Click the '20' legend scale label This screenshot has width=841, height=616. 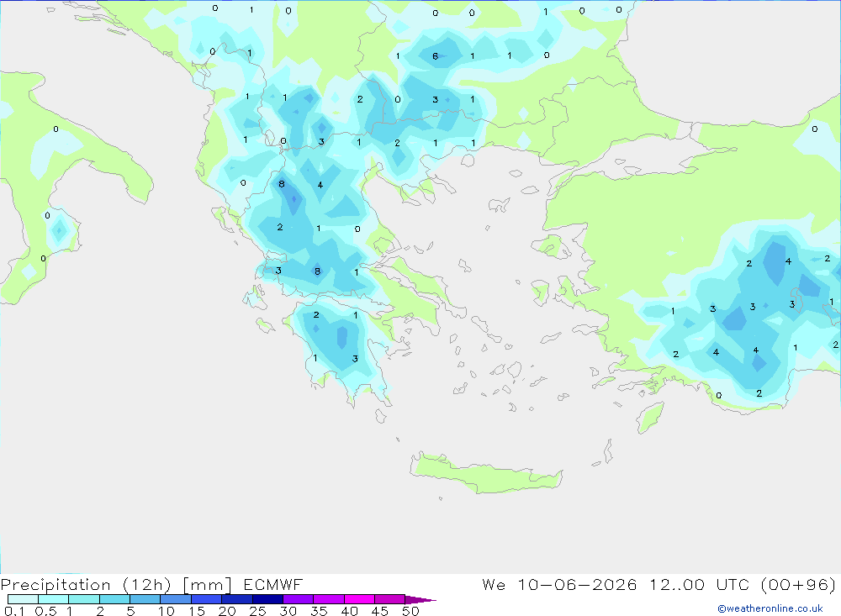227,611
